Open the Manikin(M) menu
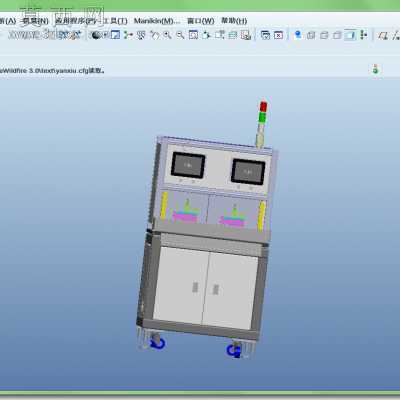Image resolution: width=400 pixels, height=400 pixels. pos(157,21)
